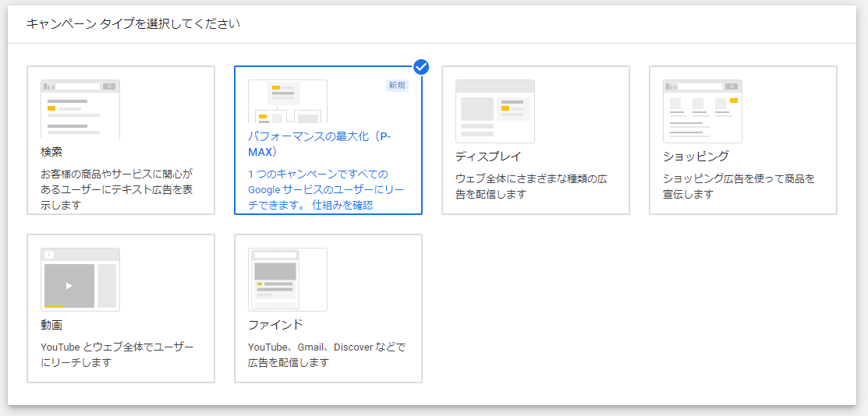Click the Search campaign illustration icon
868x416 pixels.
point(80,108)
